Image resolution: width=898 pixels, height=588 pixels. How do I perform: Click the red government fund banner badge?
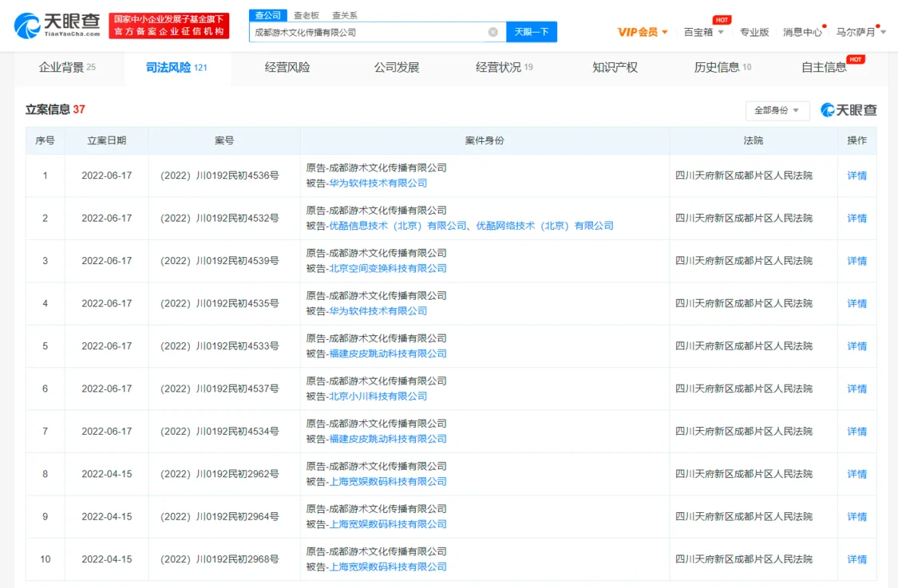169,26
